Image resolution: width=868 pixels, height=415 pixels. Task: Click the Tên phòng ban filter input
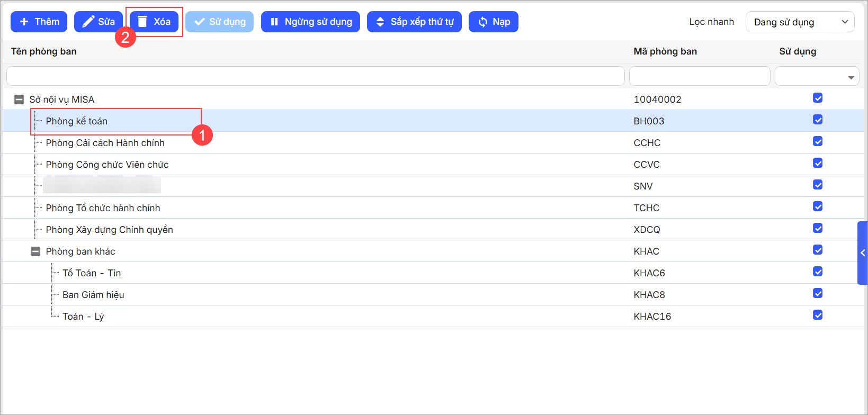click(316, 76)
